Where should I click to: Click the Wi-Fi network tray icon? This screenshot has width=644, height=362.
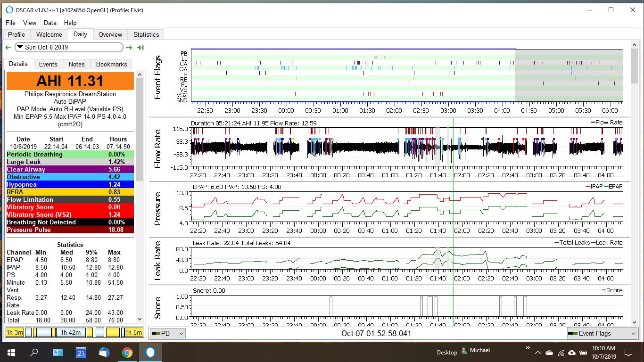561,353
